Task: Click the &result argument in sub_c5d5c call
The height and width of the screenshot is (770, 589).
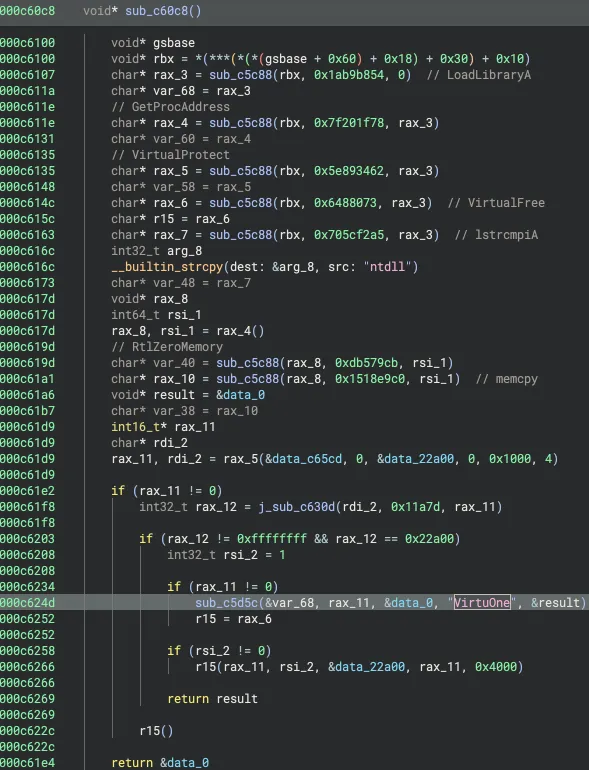Action: (555, 603)
